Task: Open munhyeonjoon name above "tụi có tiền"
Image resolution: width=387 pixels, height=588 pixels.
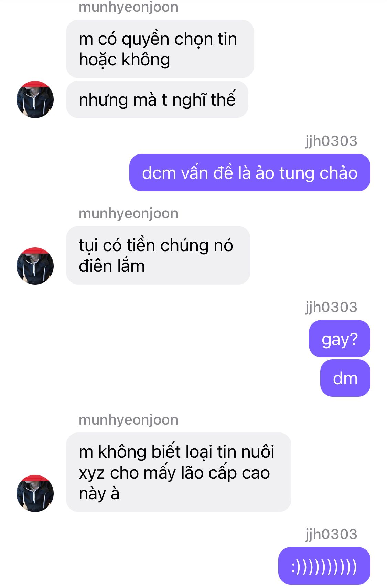Action: point(128,213)
